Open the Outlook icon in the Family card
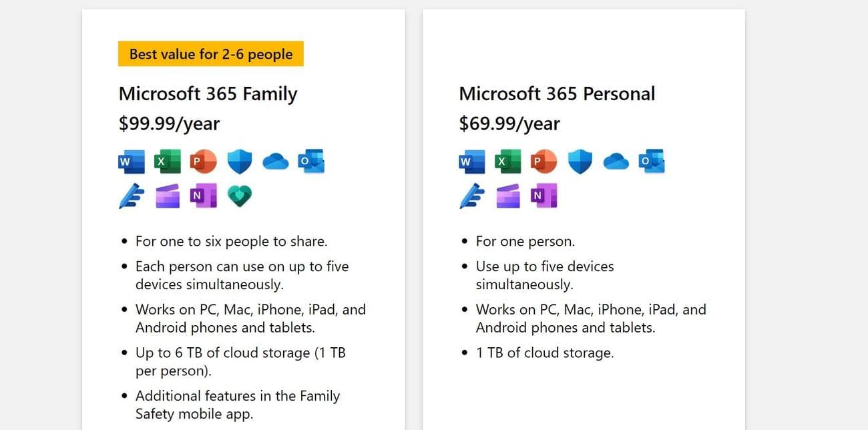This screenshot has height=430, width=868. (312, 161)
